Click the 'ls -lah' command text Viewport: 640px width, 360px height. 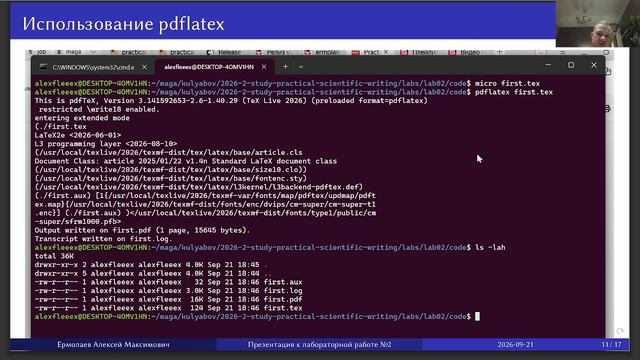(490, 248)
